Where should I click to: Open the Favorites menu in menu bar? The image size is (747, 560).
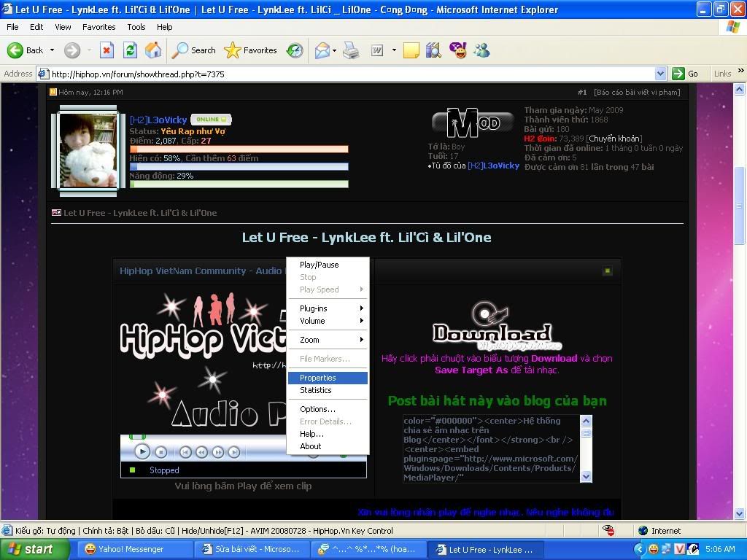click(98, 27)
